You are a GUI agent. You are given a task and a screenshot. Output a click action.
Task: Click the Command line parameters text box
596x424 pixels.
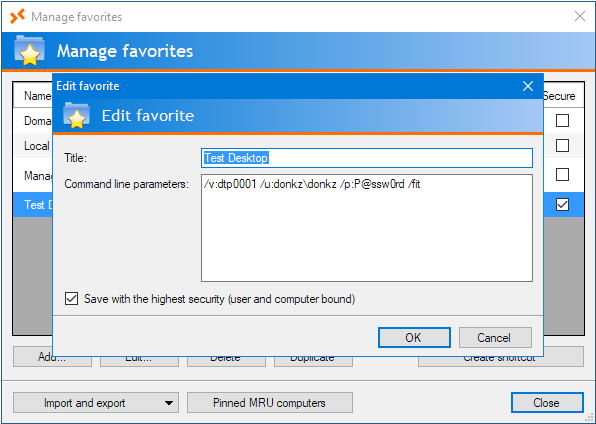point(367,228)
